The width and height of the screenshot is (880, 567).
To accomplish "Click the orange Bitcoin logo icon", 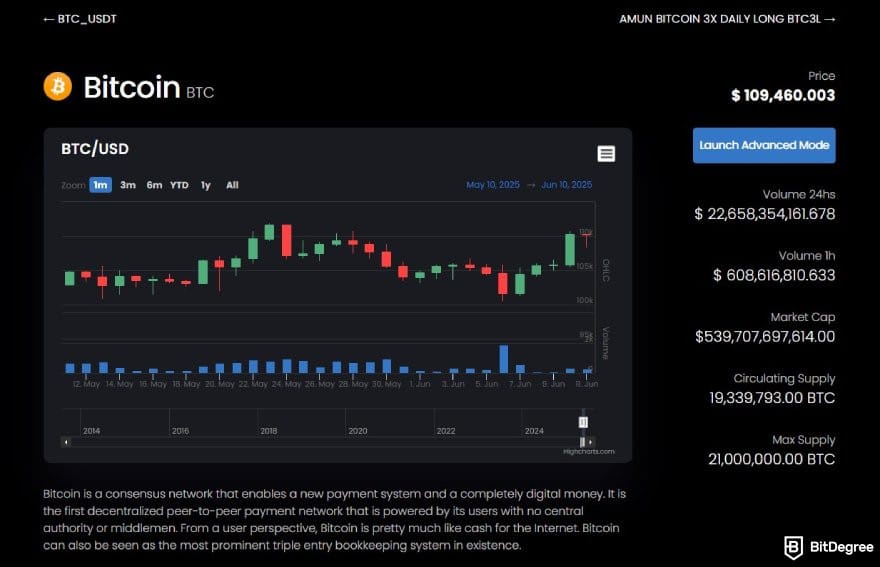I will (x=58, y=86).
